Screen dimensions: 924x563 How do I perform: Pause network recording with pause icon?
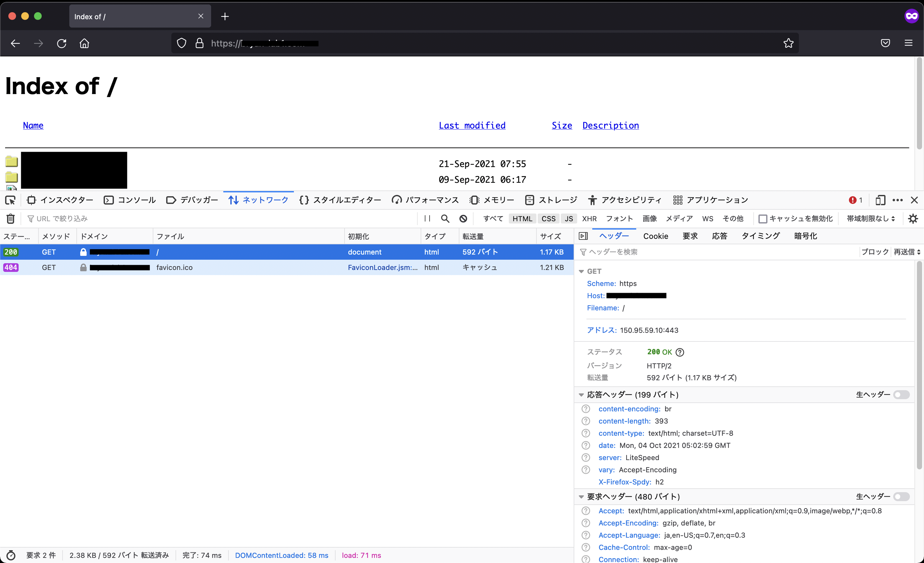click(x=427, y=219)
